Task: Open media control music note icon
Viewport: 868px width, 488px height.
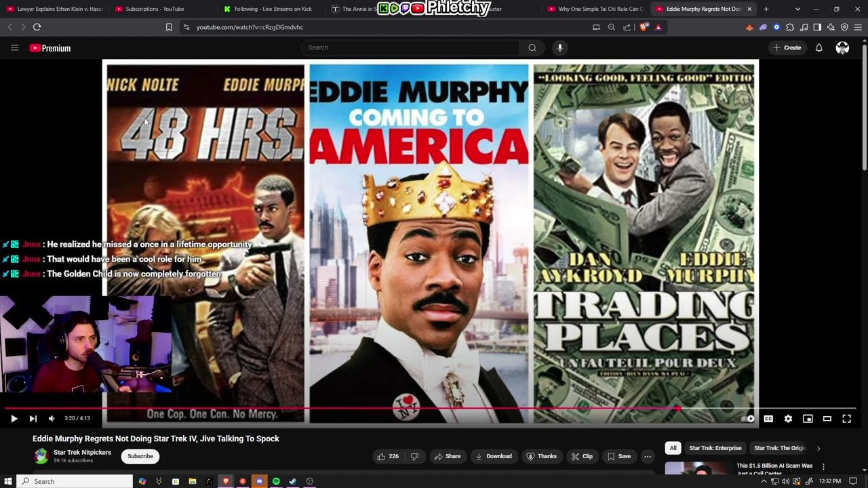Action: (804, 27)
